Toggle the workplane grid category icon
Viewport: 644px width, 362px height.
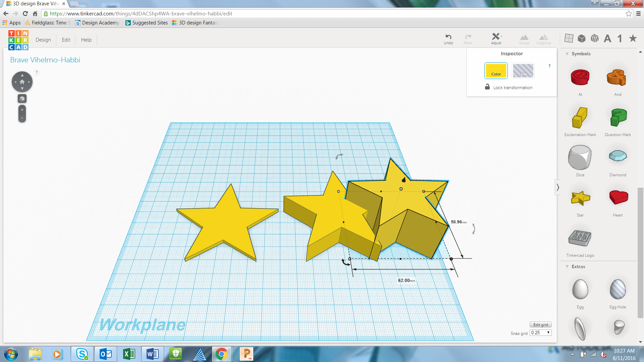tap(569, 38)
